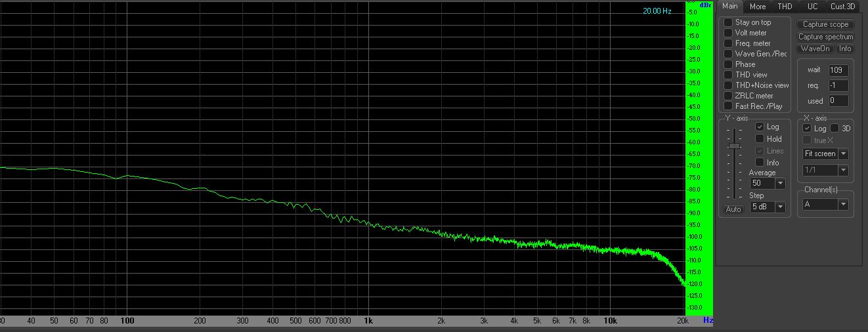Viewport: 868px width, 332px height.
Task: Enable Fast Rec./Play checkbox
Action: tap(728, 106)
